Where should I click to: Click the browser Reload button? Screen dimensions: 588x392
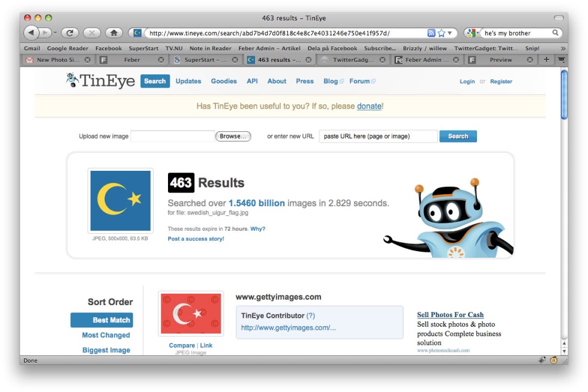[70, 33]
